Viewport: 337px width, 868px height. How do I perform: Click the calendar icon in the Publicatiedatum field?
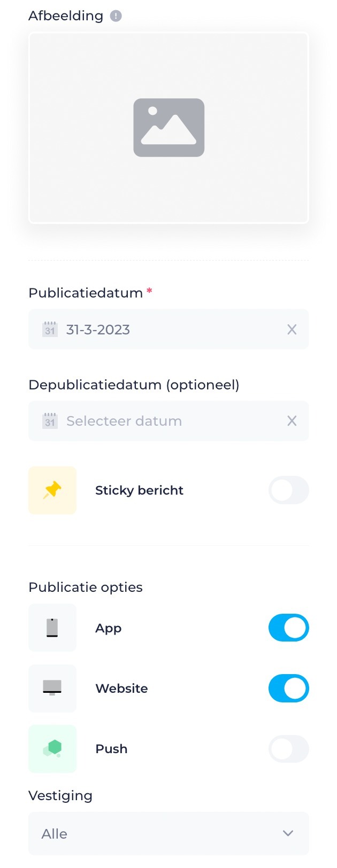click(50, 330)
